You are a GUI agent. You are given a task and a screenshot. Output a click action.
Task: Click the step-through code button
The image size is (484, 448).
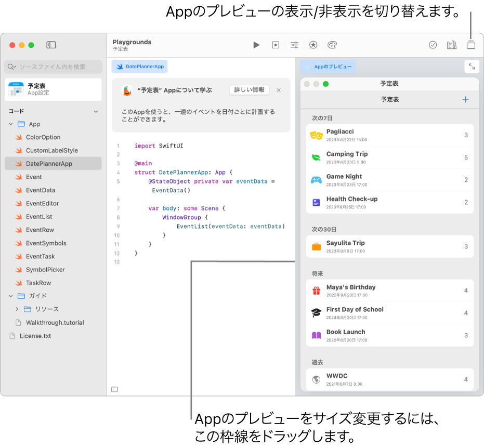pos(276,45)
